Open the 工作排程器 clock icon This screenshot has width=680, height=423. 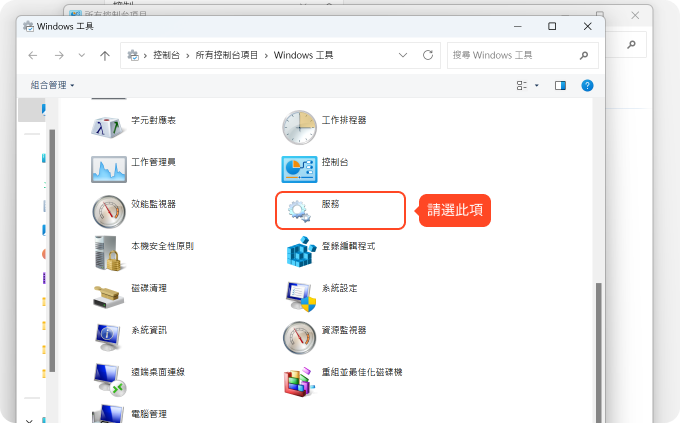pos(299,127)
